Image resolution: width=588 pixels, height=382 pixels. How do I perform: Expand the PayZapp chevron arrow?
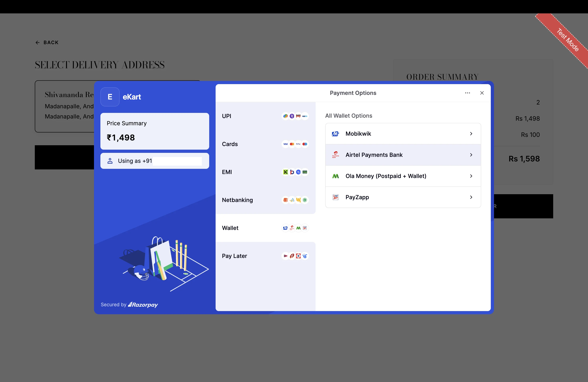(471, 197)
